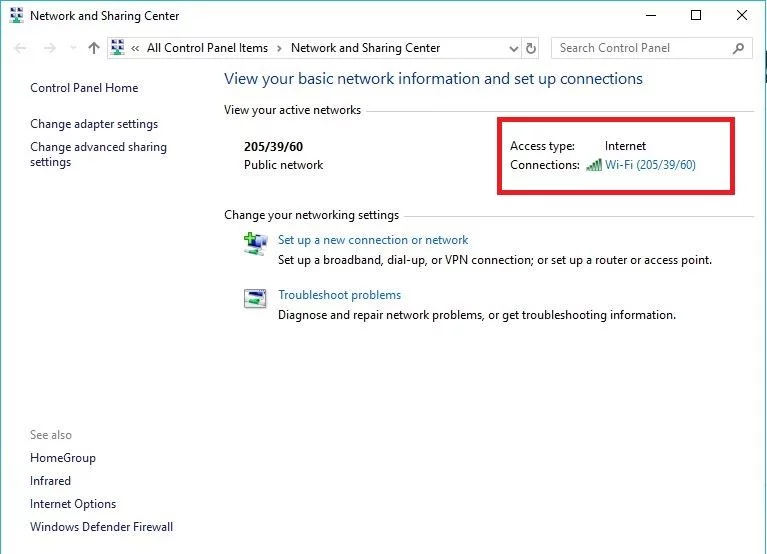Screen dimensions: 767x554
Task: Open Set up a new connection or network
Action: point(373,240)
